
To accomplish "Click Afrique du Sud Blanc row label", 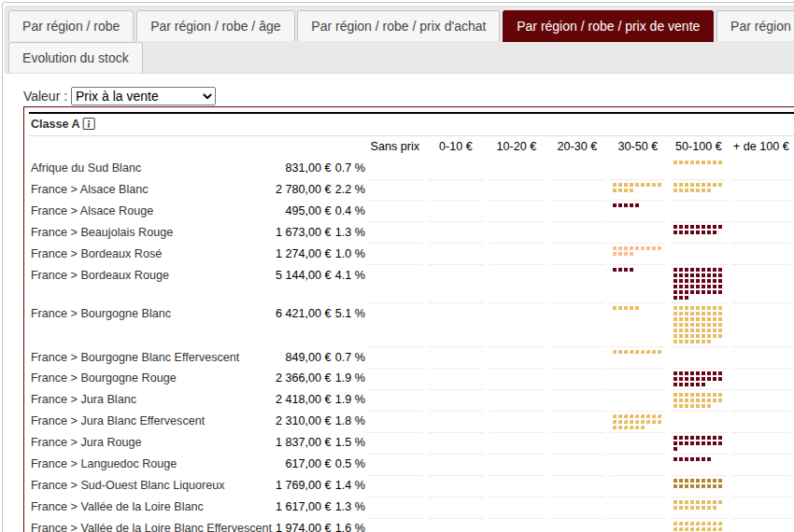I will pyautogui.click(x=86, y=168).
